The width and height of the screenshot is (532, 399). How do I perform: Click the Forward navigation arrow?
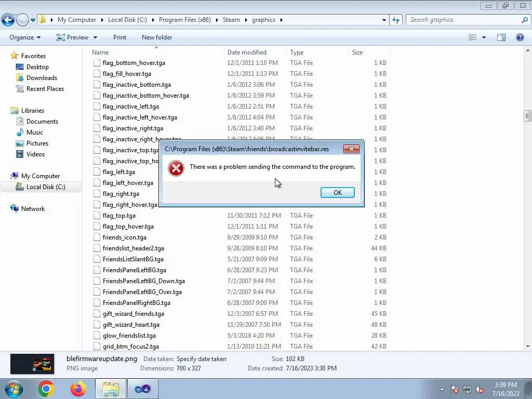(x=22, y=20)
